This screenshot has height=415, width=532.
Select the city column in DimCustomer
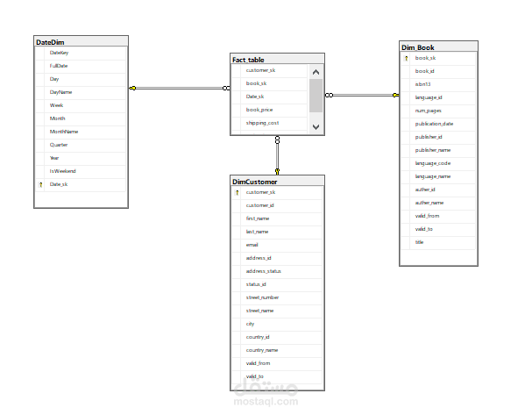pos(277,324)
